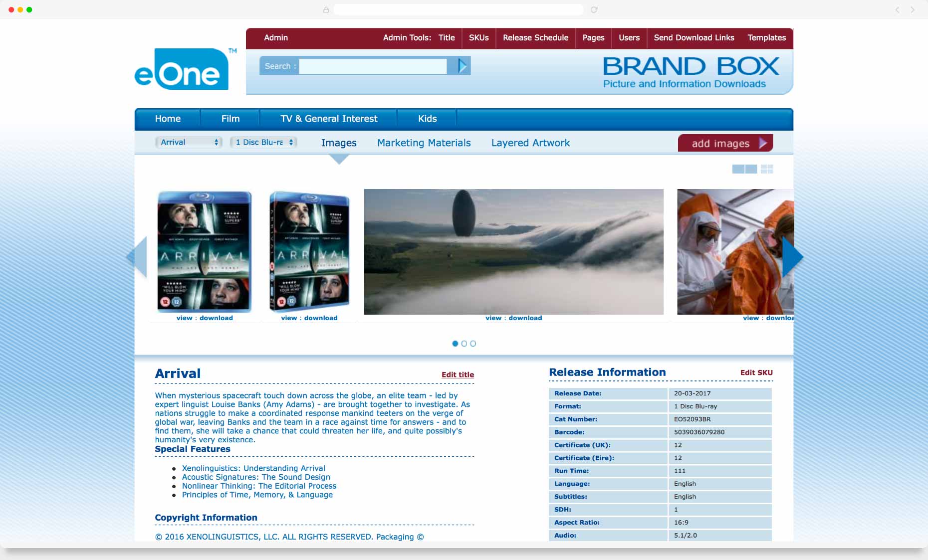Open the Arrival title dropdown
Viewport: 928px width, 560px height.
tap(189, 142)
